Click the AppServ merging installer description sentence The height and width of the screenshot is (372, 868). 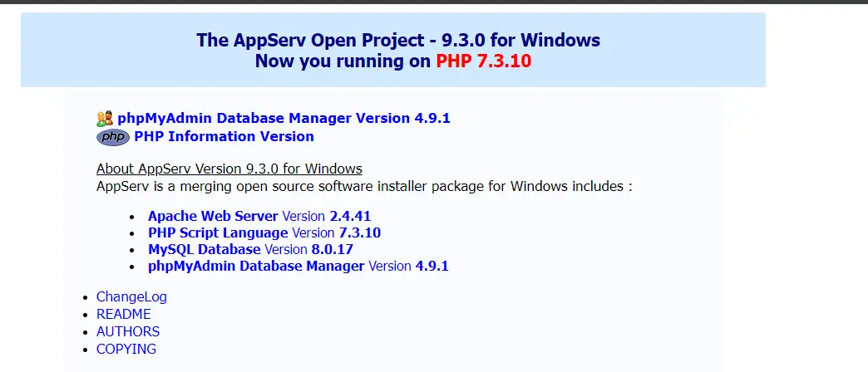click(364, 186)
